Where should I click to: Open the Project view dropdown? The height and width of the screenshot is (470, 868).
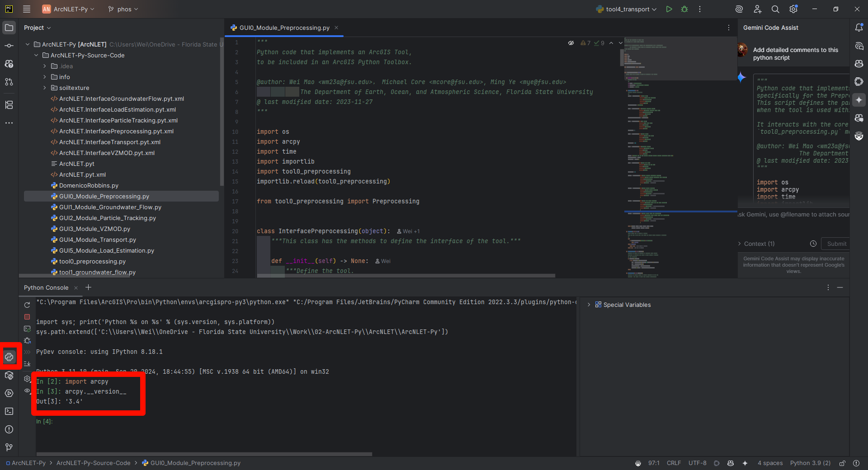pos(37,28)
